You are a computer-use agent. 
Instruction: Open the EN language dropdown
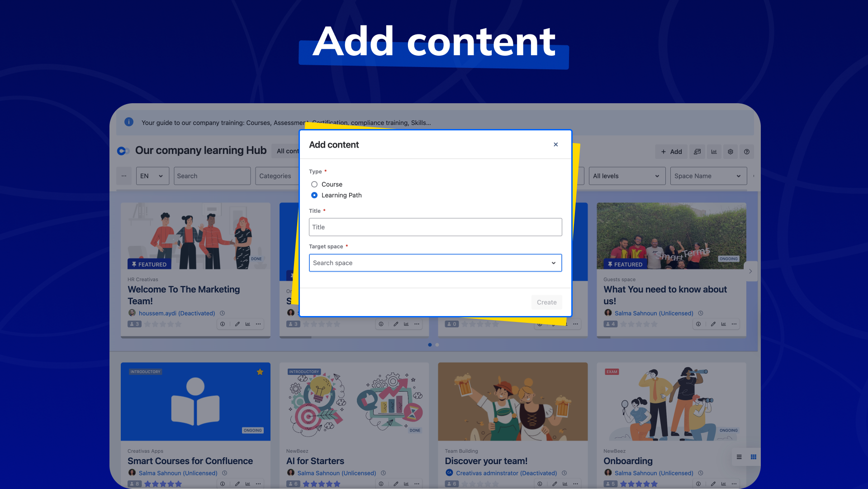[152, 176]
